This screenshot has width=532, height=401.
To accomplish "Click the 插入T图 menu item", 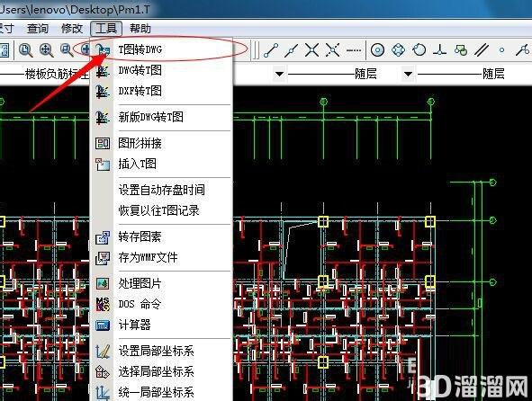I will [x=161, y=164].
